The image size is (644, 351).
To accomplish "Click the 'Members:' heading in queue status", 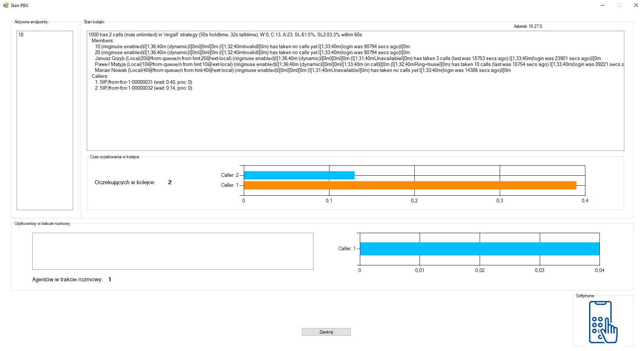I will coord(103,41).
